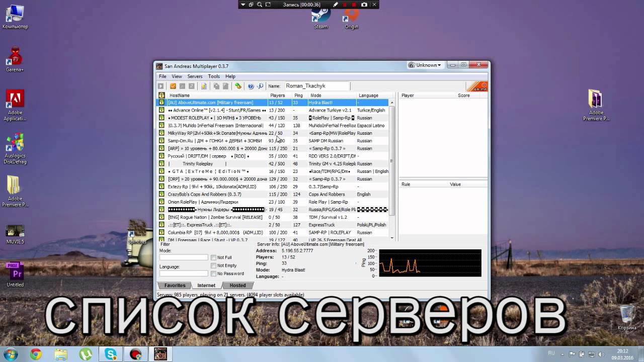This screenshot has height=362, width=644.
Task: Click the lock icon column header
Action: click(162, 95)
